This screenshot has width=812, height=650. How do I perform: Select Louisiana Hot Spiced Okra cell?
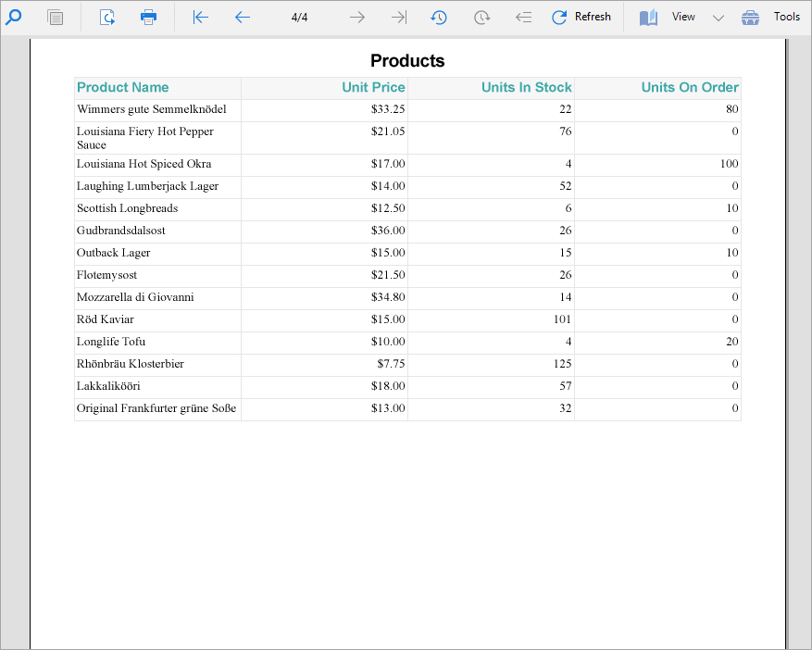158,165
